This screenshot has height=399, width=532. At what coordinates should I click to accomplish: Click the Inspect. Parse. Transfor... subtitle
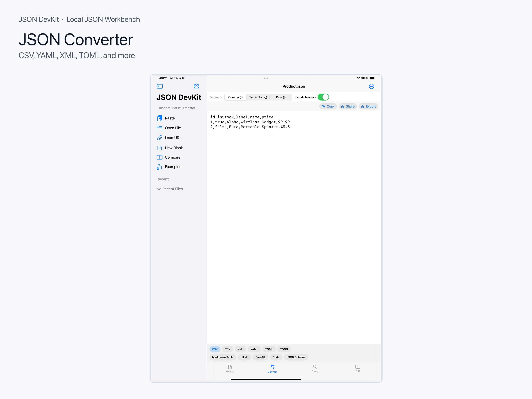click(178, 108)
